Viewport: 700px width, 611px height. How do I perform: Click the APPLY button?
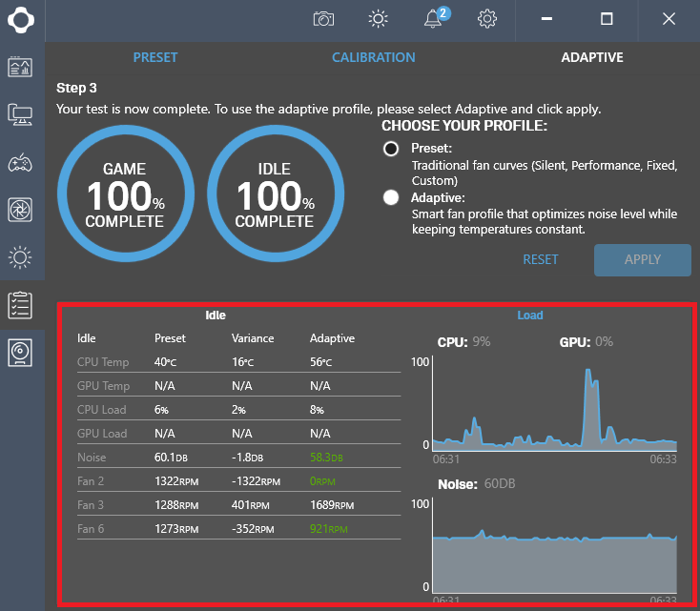pos(643,260)
